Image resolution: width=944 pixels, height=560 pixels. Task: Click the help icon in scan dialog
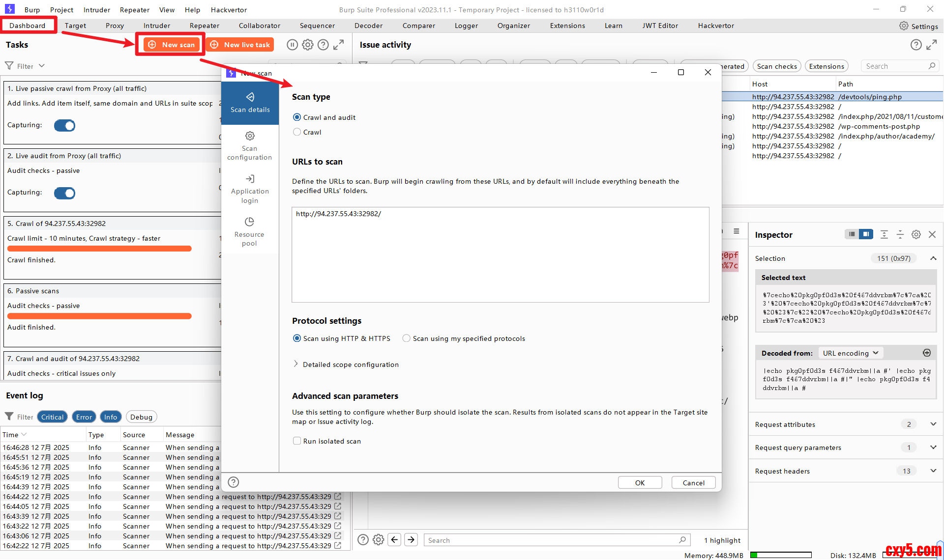click(234, 482)
